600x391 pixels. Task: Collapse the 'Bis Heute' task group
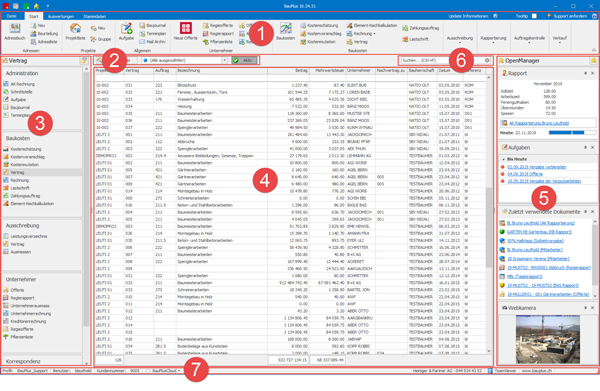(x=503, y=159)
